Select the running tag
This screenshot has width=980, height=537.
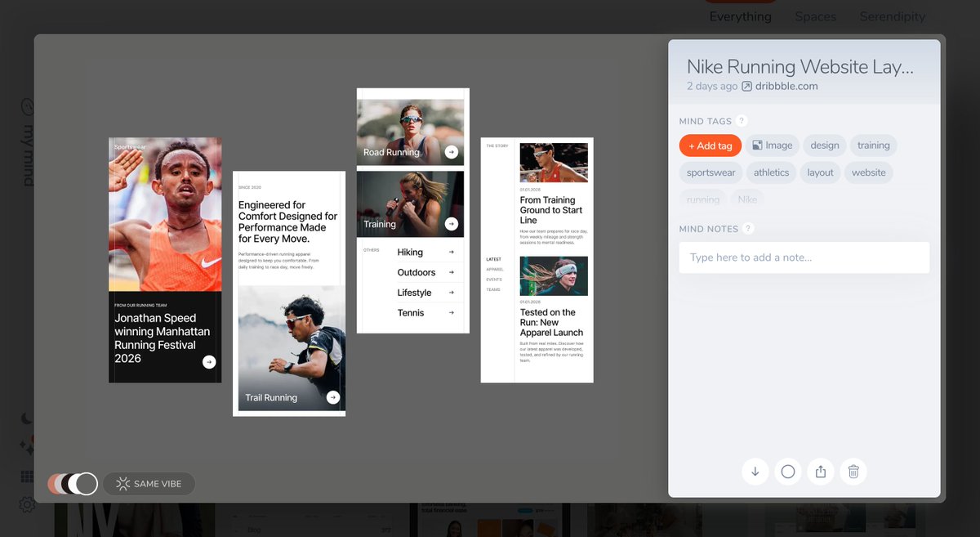pyautogui.click(x=703, y=199)
